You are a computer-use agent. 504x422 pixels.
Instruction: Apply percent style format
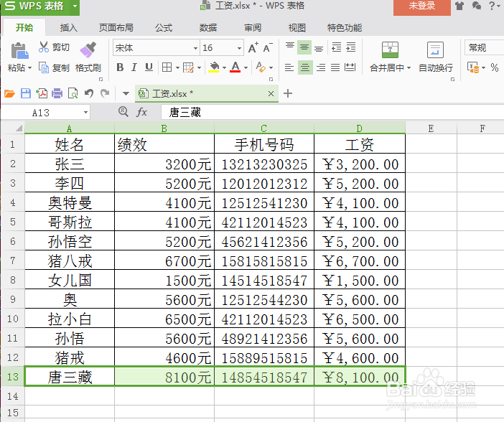pos(495,67)
